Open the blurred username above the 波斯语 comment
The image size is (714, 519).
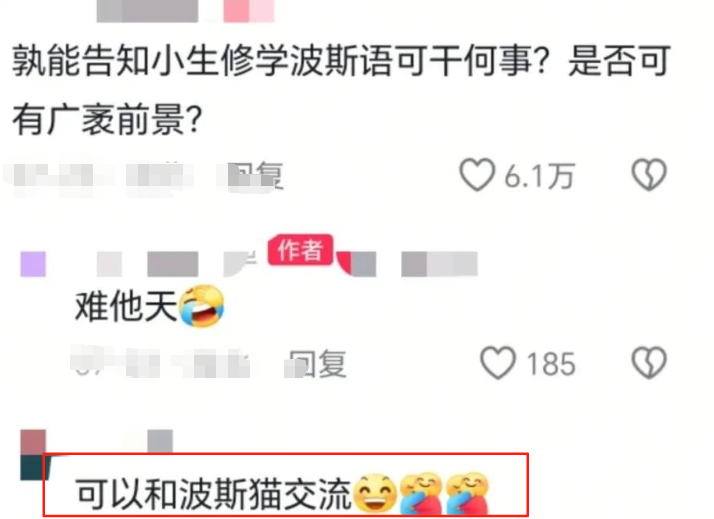(147, 11)
